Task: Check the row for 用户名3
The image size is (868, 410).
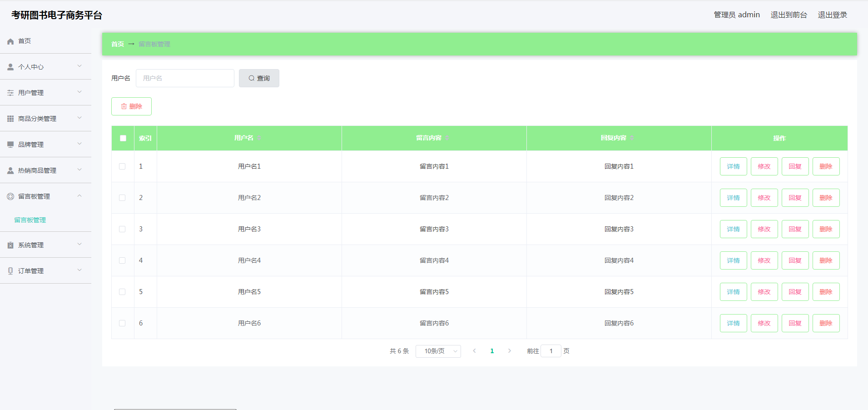Action: coord(122,229)
